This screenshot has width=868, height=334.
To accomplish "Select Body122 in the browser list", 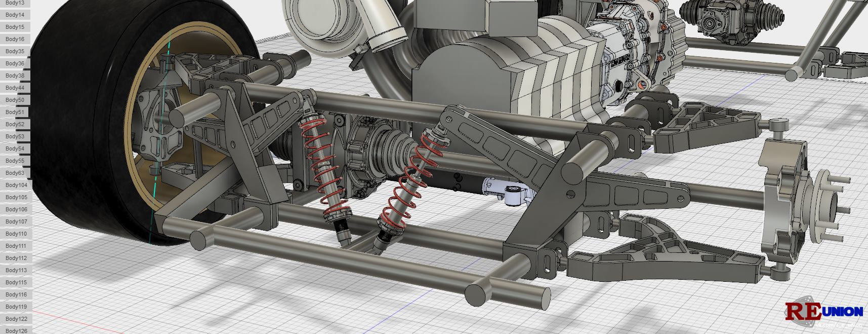I will 16,319.
